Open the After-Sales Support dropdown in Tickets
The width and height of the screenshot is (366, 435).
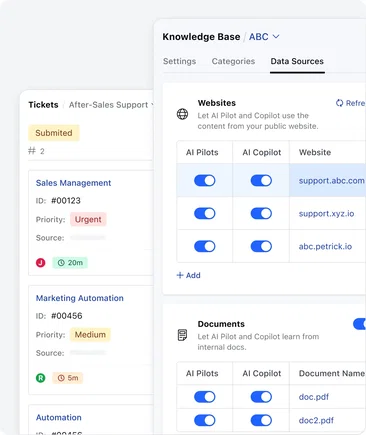coord(111,105)
